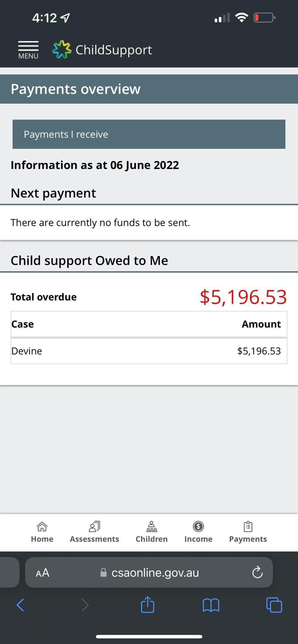
Task: Open the Income dollar icon
Action: tap(198, 526)
